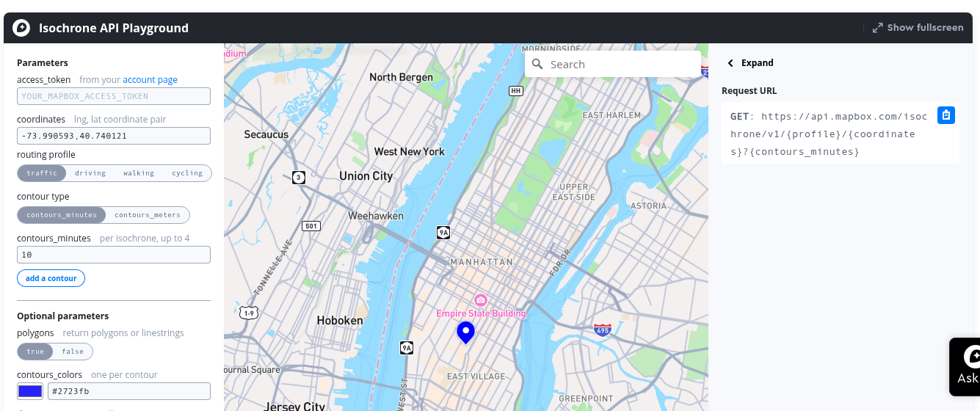Click the Isochrone API Playground title
This screenshot has height=411, width=980.
[x=114, y=28]
